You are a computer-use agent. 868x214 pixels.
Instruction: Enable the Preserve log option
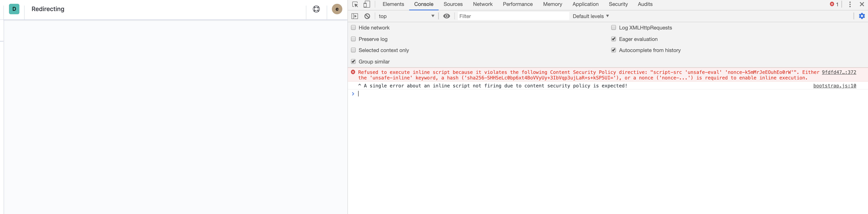353,39
